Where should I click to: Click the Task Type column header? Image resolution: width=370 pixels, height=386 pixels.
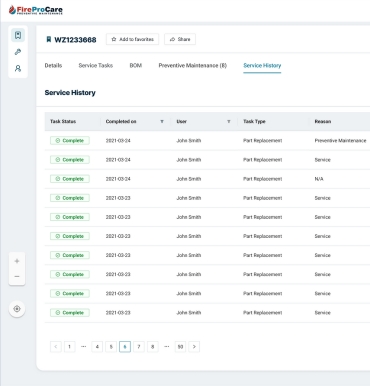[x=254, y=121]
